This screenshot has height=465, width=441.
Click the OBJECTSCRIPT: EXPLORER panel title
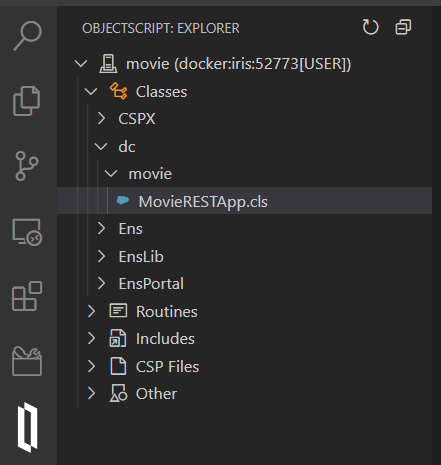[161, 28]
